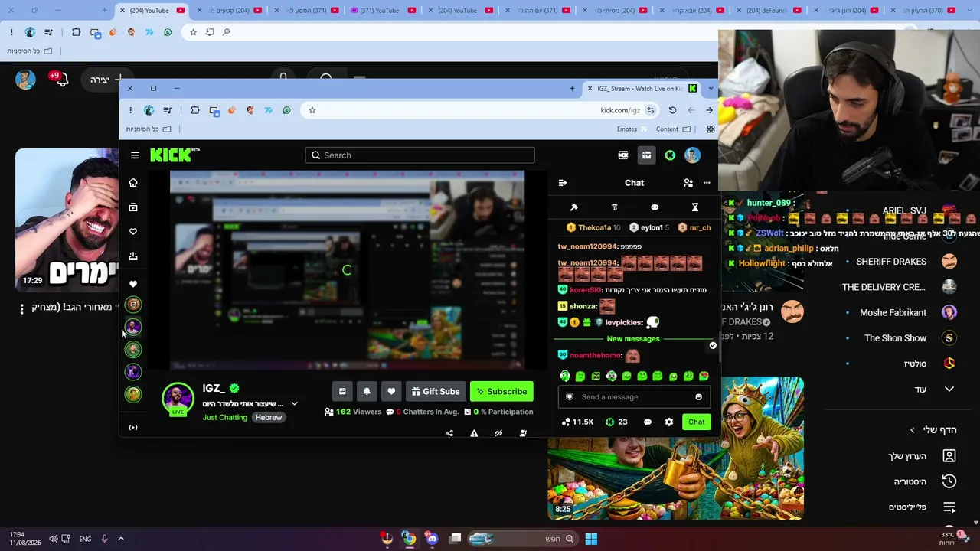Open the 'Emotes' bookmark in bookmarks bar
This screenshot has width=980, height=551.
click(x=632, y=129)
